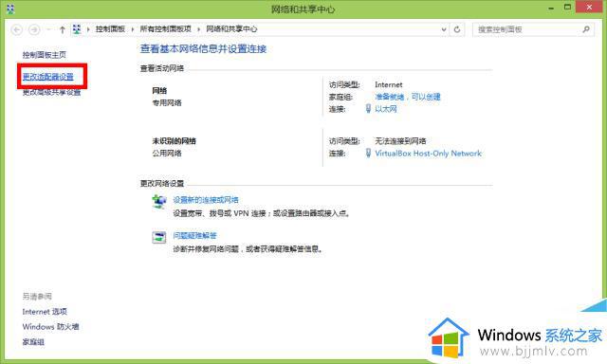
Task: Click the network icon in address bar
Action: [x=77, y=29]
